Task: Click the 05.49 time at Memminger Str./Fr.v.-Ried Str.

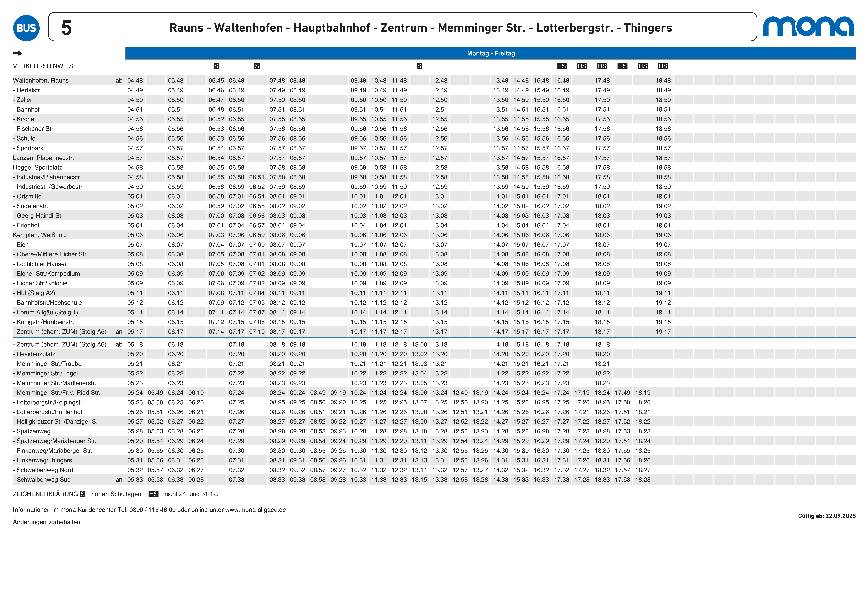Action: click(155, 393)
